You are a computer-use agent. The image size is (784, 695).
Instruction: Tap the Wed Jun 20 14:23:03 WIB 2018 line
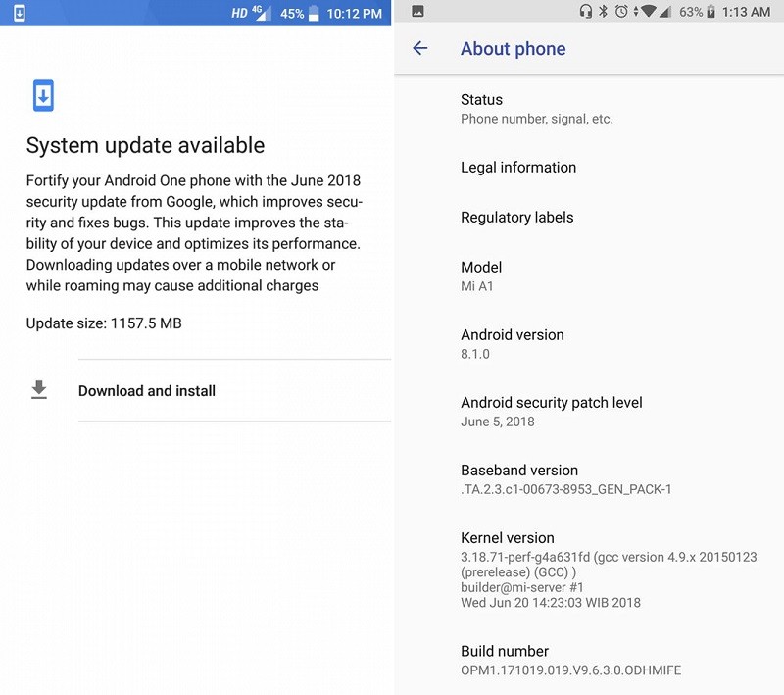(x=551, y=603)
